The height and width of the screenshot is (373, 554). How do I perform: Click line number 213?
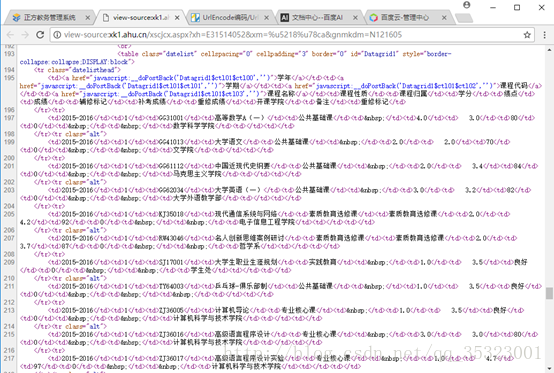click(9, 310)
